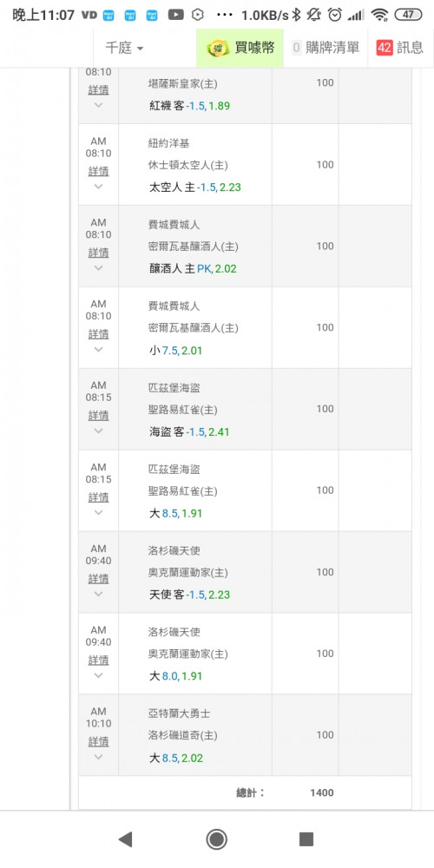434x868 pixels.
Task: Tap the Android home circle button
Action: tap(216, 839)
